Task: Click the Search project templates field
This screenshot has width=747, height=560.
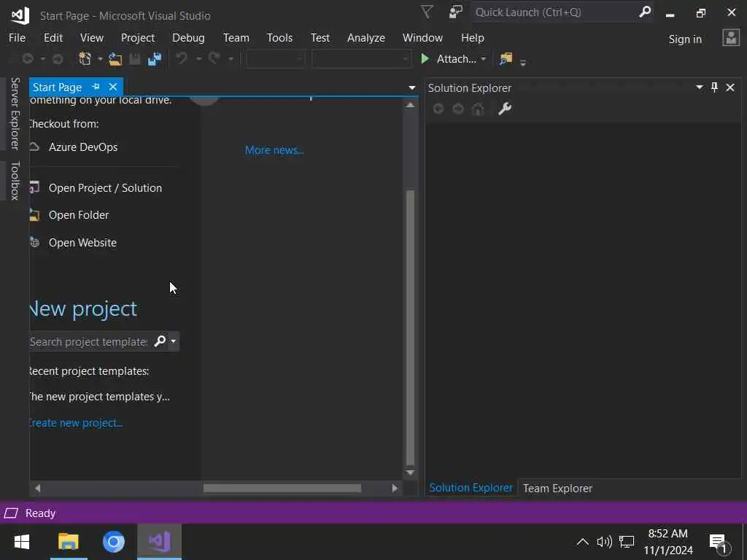Action: click(90, 341)
